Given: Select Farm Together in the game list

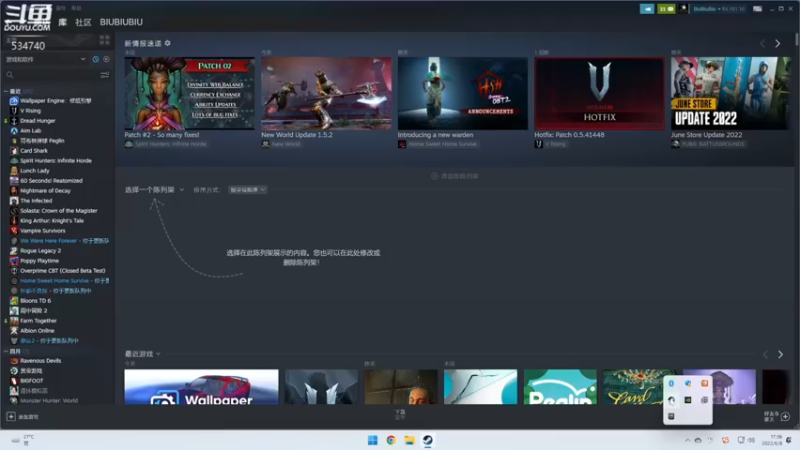Looking at the screenshot, I should tap(38, 321).
